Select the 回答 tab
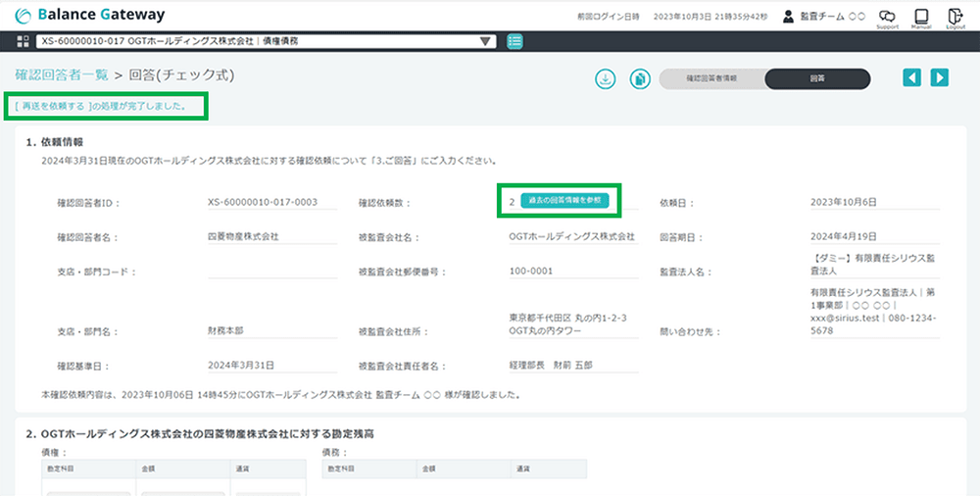The image size is (980, 496). pos(816,79)
